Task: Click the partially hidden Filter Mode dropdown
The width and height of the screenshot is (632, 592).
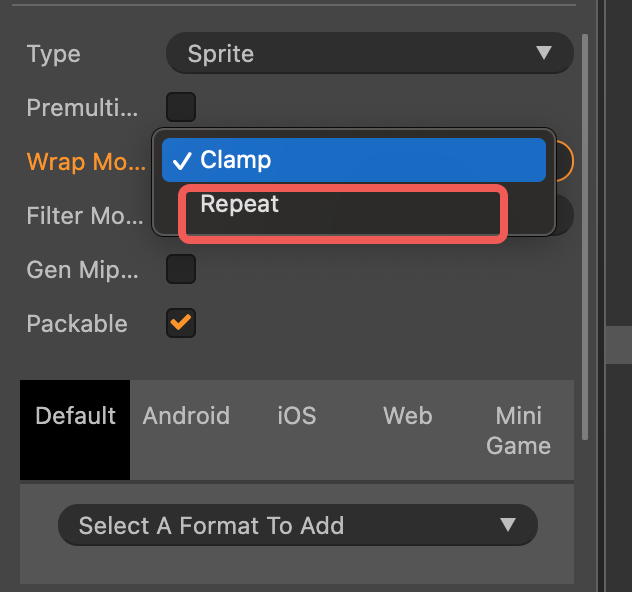Action: click(565, 214)
